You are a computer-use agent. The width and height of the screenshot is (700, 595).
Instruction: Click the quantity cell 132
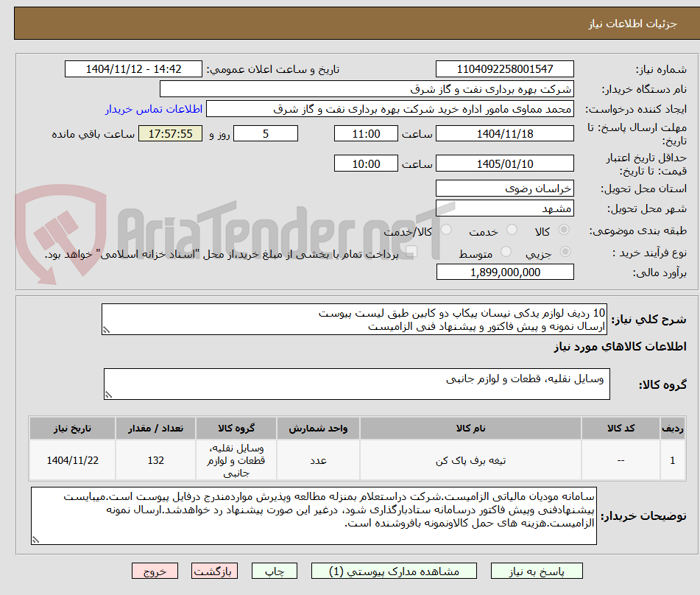pyautogui.click(x=155, y=460)
